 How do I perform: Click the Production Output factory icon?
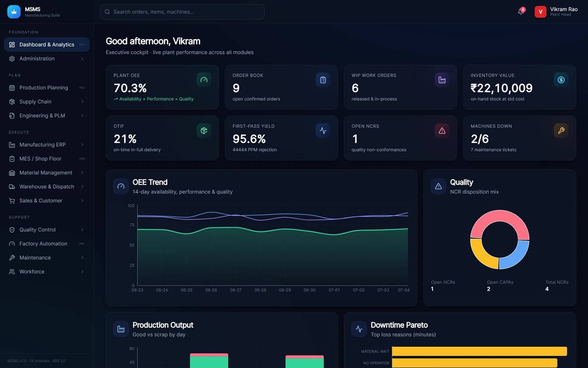[x=121, y=329]
